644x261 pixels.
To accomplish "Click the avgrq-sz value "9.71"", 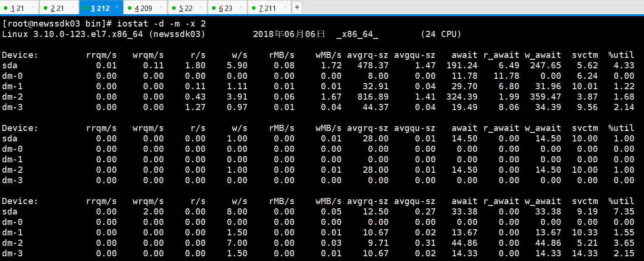I will coord(378,243).
